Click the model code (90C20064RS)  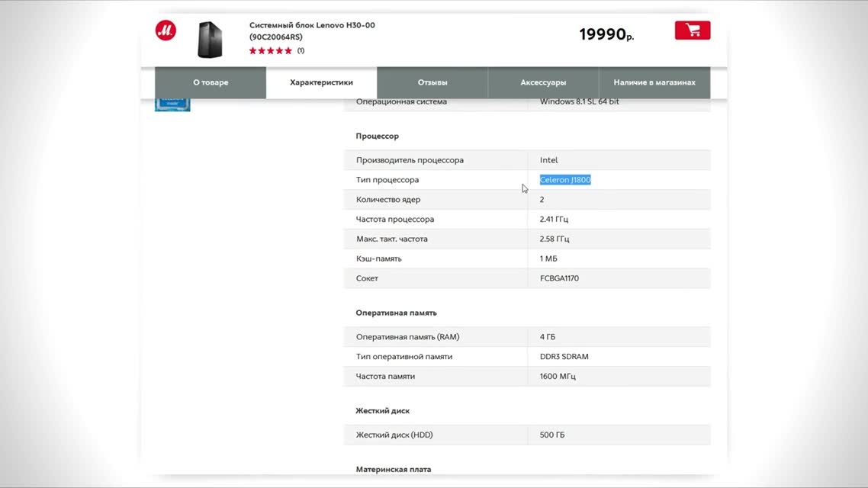click(x=275, y=37)
